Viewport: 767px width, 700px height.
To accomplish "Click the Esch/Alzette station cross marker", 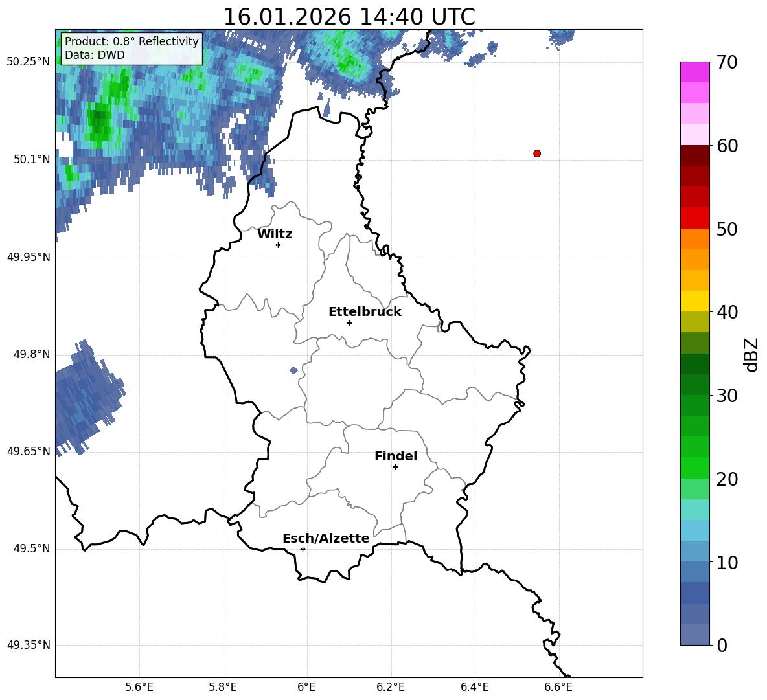I will point(303,549).
